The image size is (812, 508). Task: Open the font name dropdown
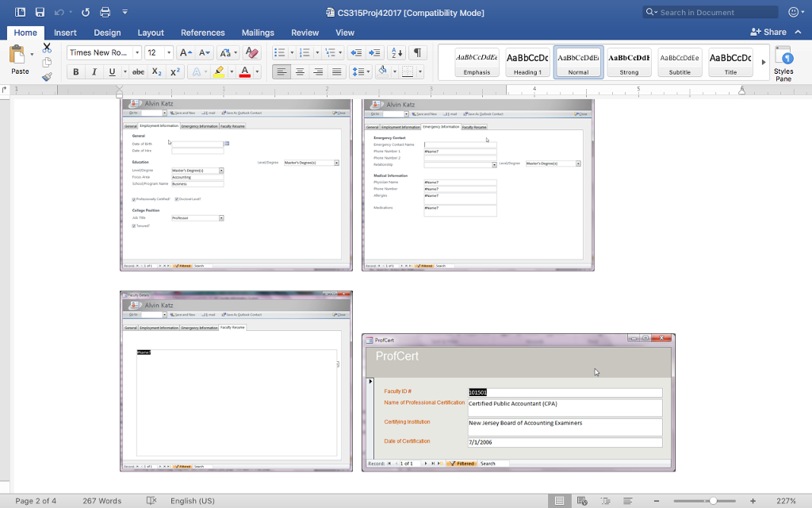137,52
